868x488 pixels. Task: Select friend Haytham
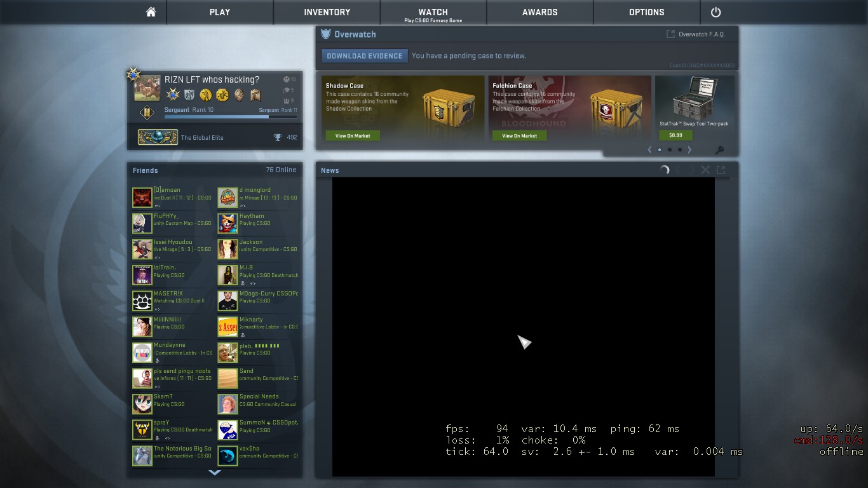pos(258,223)
